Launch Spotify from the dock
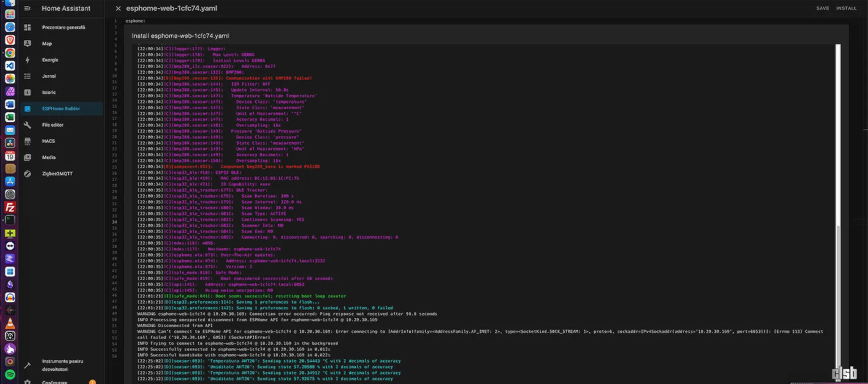 (x=10, y=375)
